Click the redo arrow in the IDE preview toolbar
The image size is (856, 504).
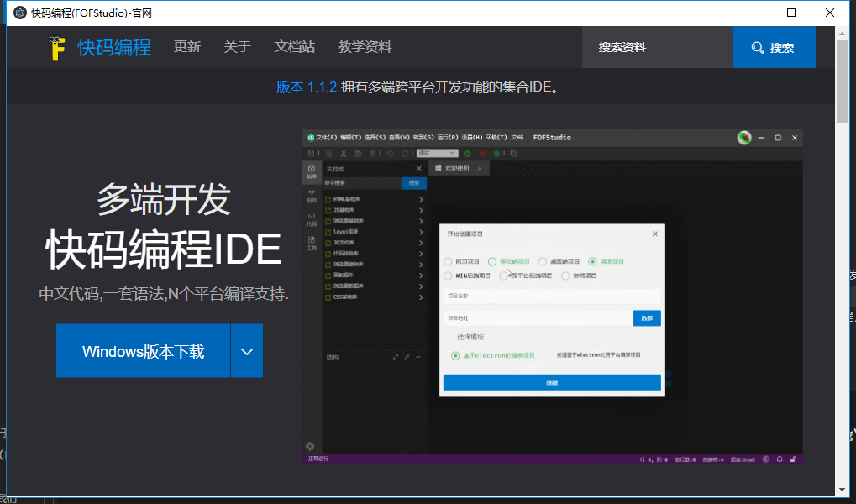[405, 154]
